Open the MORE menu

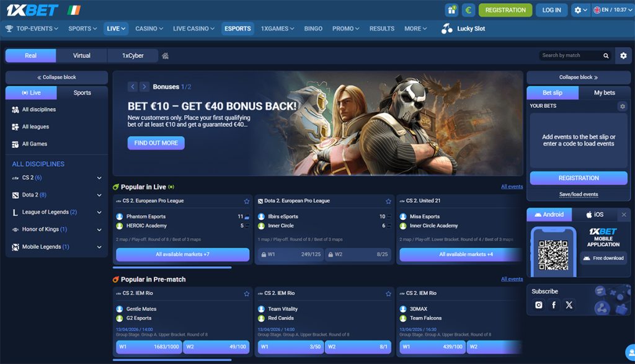click(x=415, y=29)
